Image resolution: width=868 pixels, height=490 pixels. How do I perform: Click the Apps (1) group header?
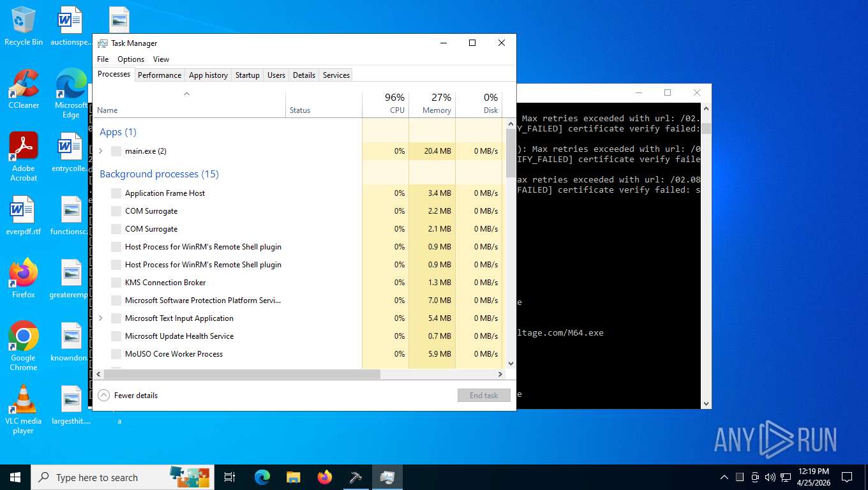coord(118,132)
